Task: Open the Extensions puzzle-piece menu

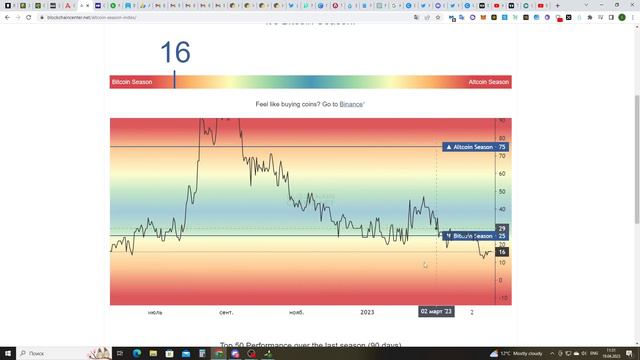Action: [x=590, y=18]
